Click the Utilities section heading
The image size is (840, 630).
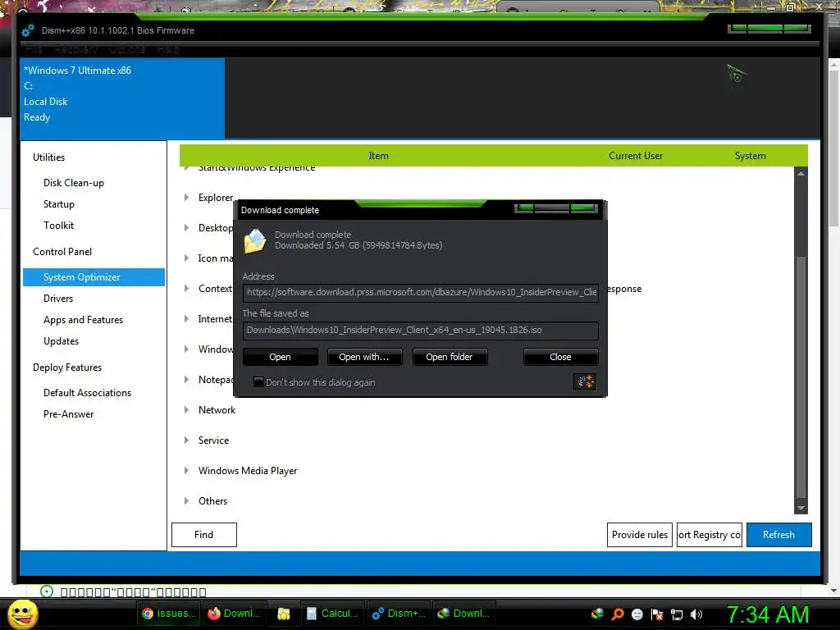[x=48, y=157]
